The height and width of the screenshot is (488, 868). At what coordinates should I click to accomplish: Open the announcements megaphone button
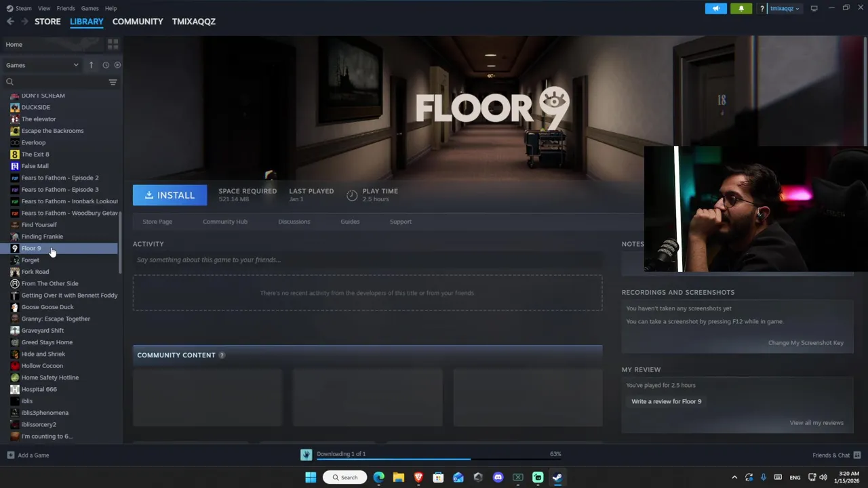[x=715, y=8]
